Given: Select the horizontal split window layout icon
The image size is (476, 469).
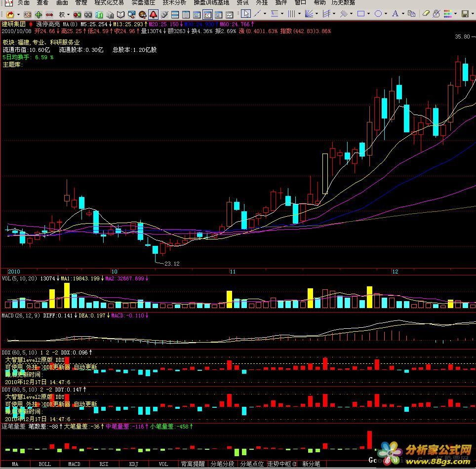Looking at the screenshot, I should pos(175,15).
